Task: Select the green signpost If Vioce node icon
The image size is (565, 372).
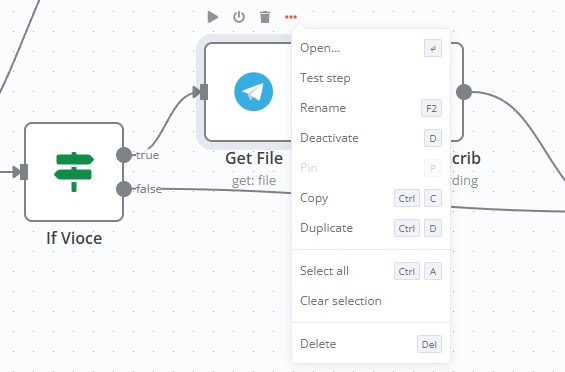Action: 74,172
